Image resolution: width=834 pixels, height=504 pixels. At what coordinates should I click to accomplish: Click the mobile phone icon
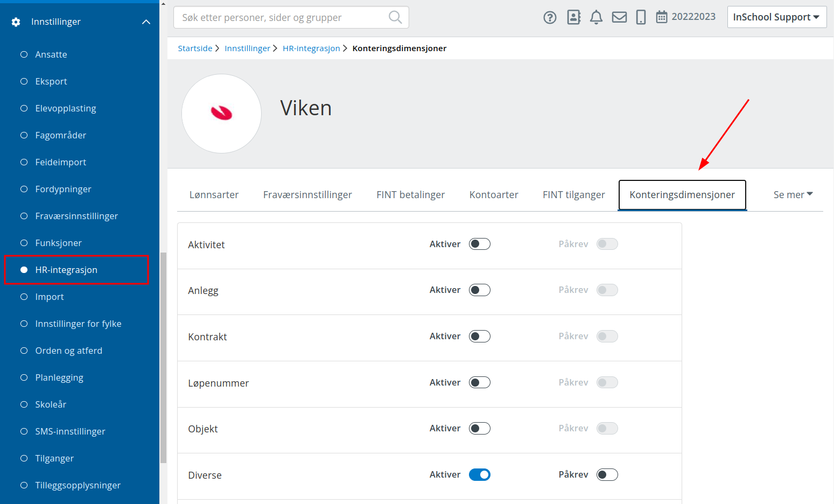(x=641, y=18)
